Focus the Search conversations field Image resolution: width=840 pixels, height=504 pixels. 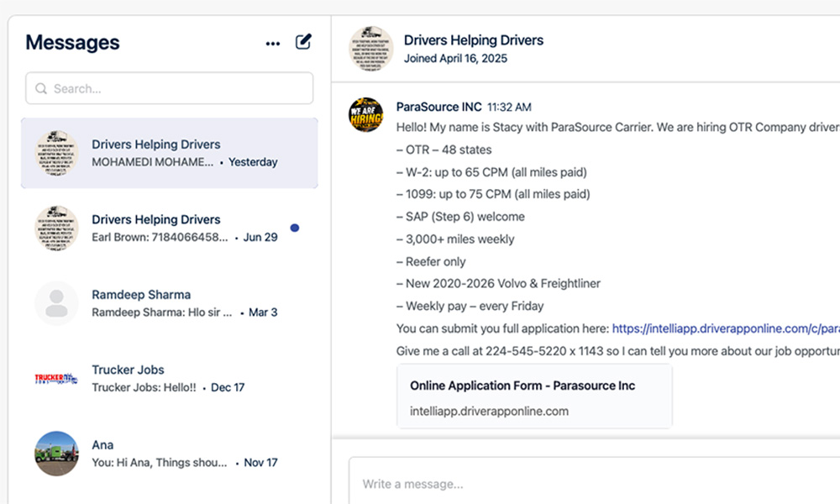click(x=170, y=88)
